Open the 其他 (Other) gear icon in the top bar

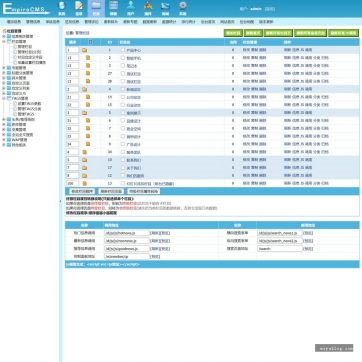183,8
